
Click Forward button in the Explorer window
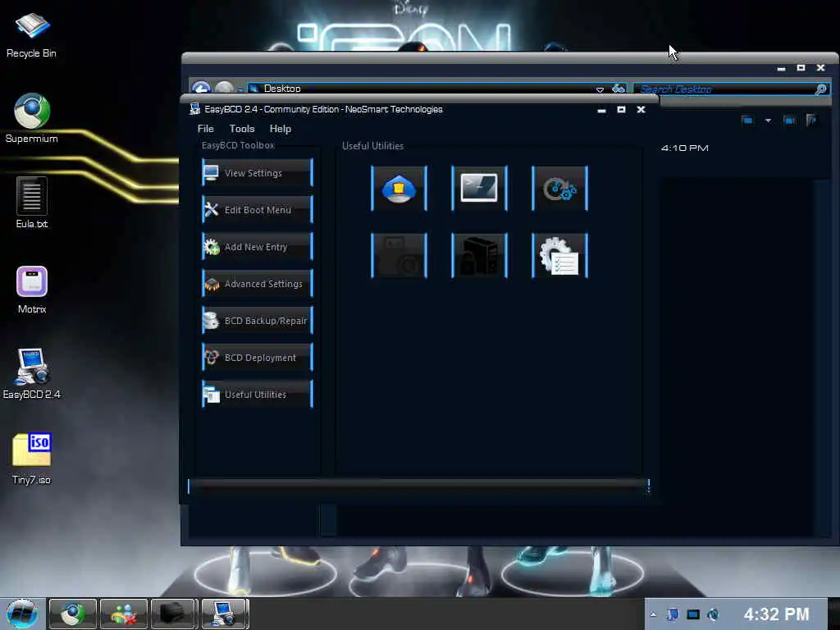[x=225, y=87]
